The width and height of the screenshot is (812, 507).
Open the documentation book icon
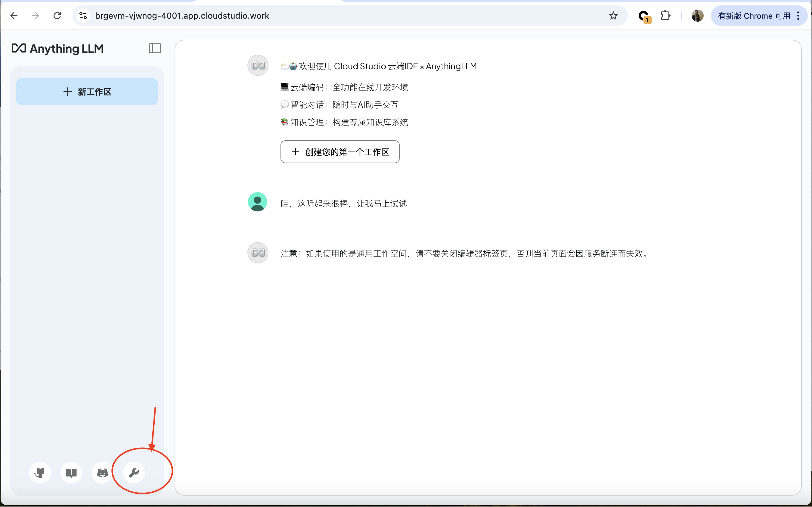71,472
